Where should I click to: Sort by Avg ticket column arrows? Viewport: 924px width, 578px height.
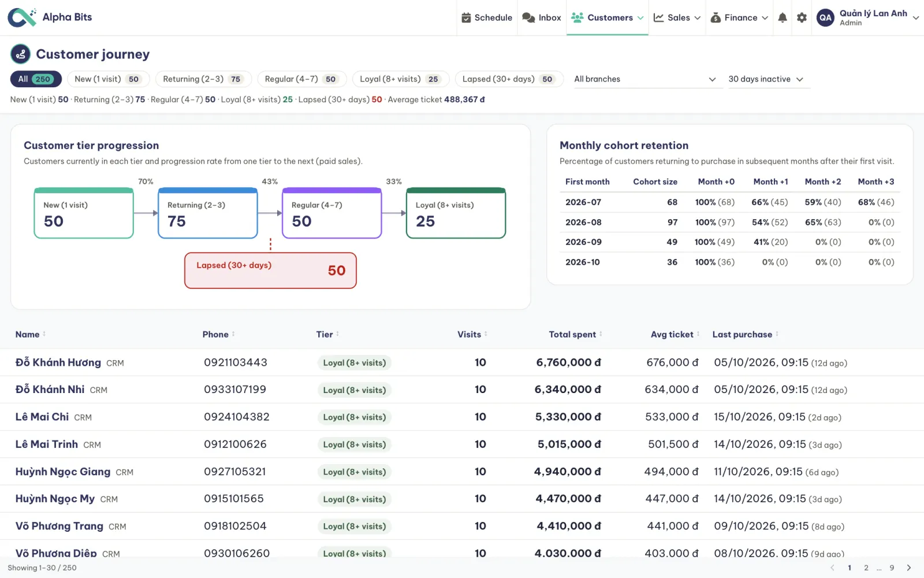pyautogui.click(x=698, y=334)
